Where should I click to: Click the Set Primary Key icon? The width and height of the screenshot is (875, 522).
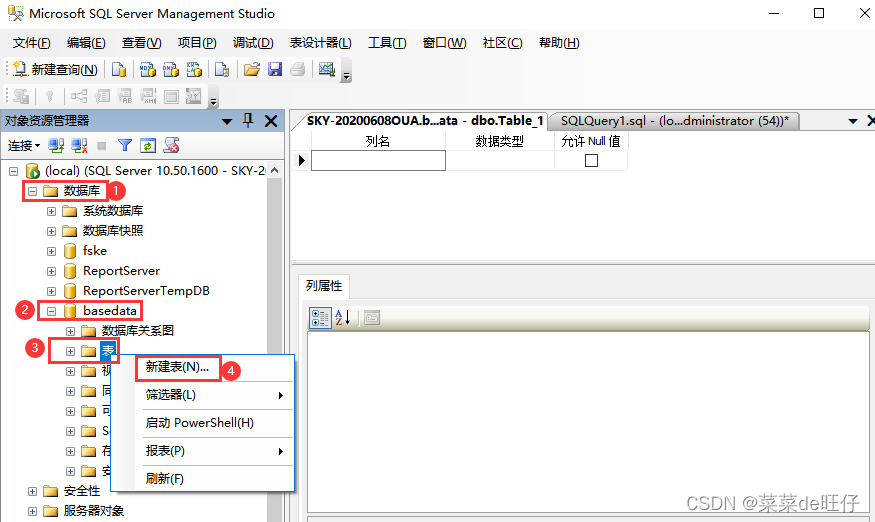coord(49,97)
